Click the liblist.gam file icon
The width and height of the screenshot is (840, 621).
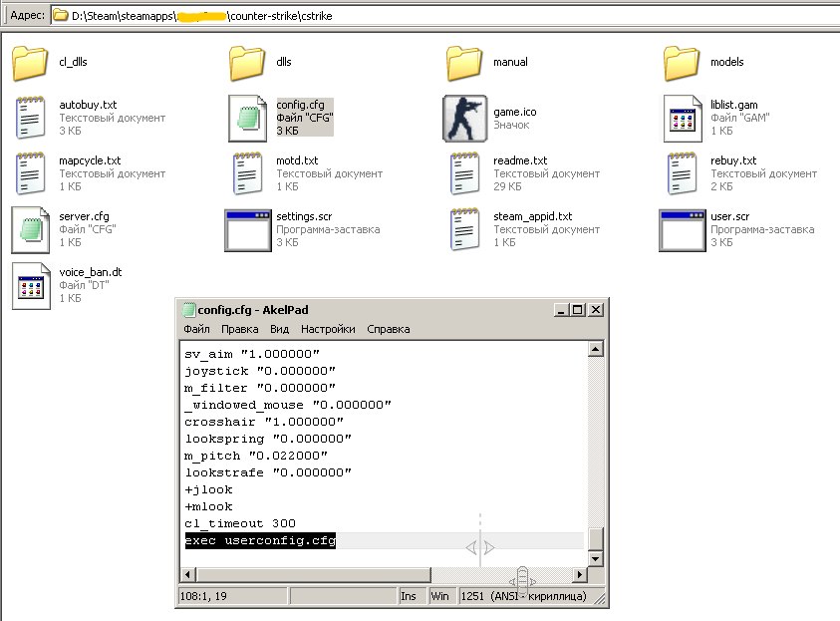point(683,119)
